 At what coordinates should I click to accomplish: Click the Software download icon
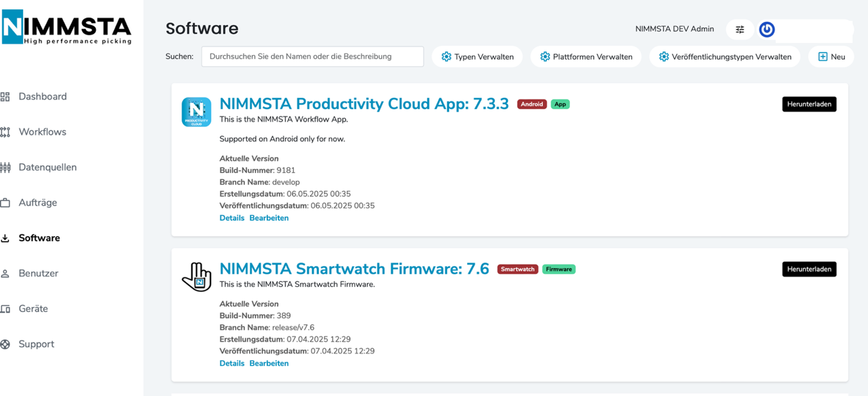click(5, 238)
